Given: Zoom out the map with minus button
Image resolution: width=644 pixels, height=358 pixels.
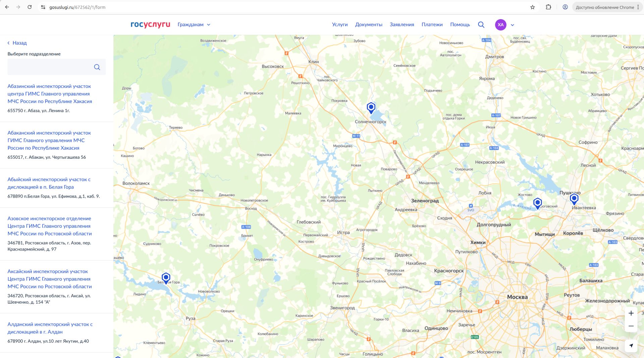Looking at the screenshot, I should click(x=631, y=326).
